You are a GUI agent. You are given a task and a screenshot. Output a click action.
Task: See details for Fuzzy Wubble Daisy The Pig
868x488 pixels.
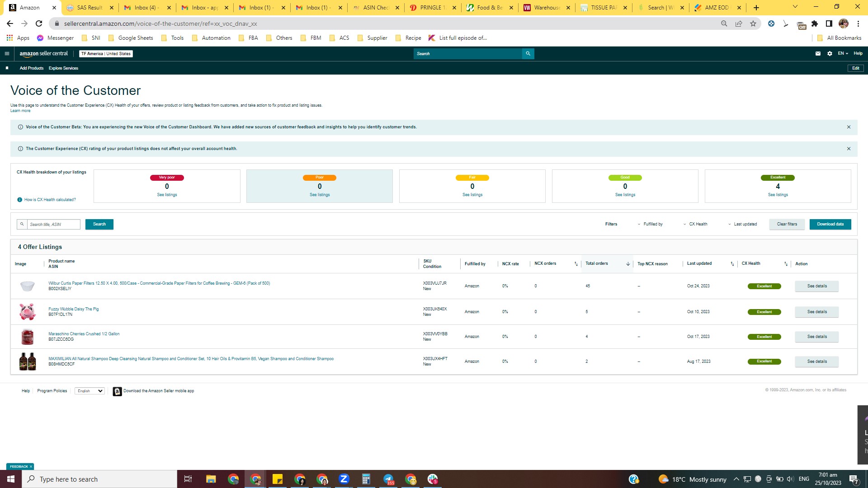pyautogui.click(x=817, y=312)
